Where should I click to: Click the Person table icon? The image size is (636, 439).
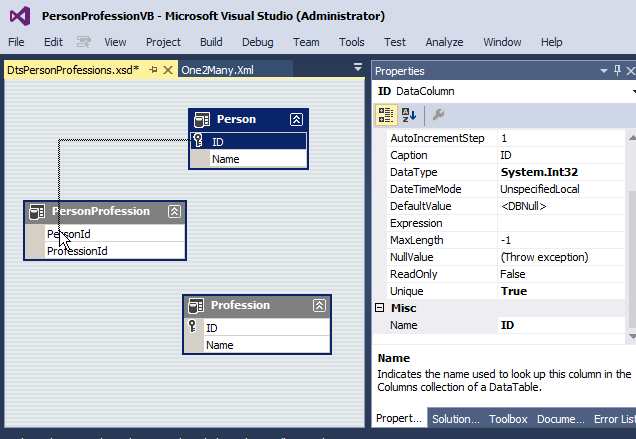click(x=202, y=120)
